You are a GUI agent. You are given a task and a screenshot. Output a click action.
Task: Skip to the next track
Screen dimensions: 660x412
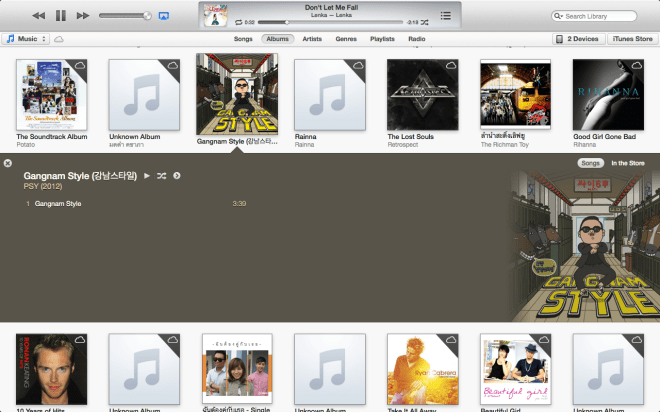[83, 16]
